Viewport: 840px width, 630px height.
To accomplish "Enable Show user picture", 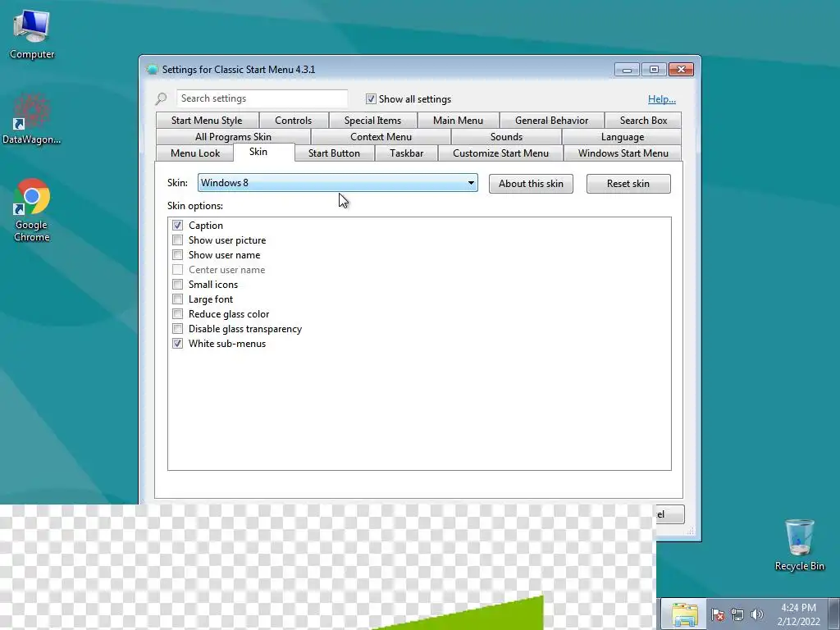I will point(177,240).
